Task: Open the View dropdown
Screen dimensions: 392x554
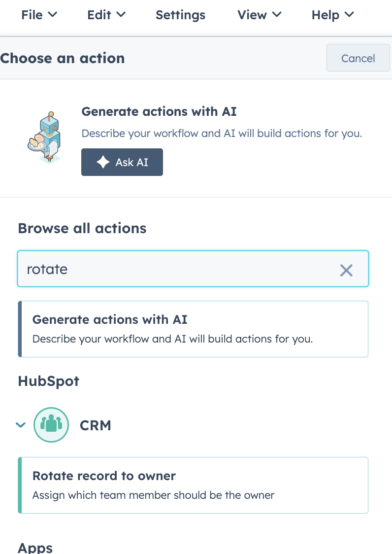Action: pyautogui.click(x=260, y=15)
